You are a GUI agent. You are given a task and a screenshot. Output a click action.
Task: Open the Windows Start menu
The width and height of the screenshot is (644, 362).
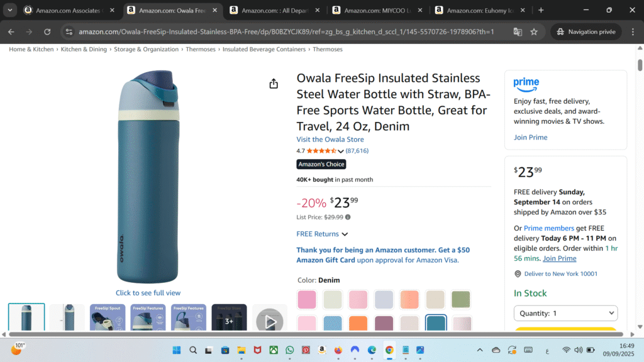click(x=177, y=350)
